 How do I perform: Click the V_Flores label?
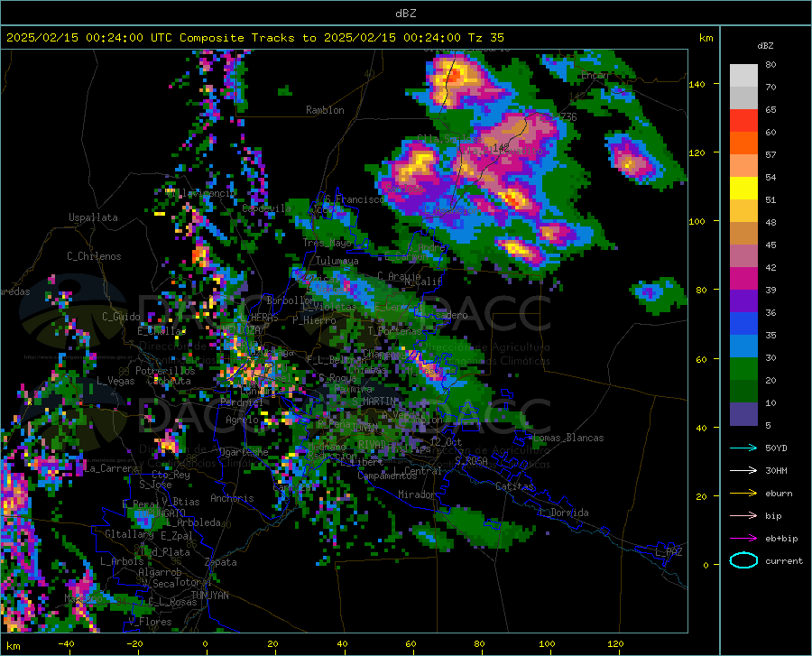coord(150,622)
